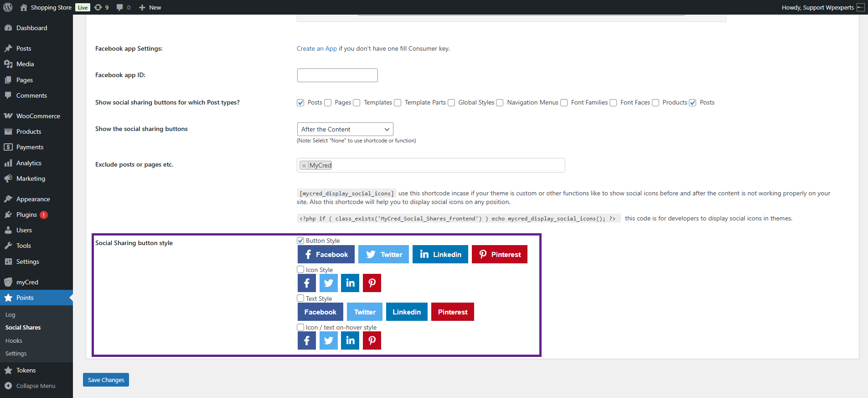Click the WordPress logo icon
The width and height of the screenshot is (868, 398).
8,7
